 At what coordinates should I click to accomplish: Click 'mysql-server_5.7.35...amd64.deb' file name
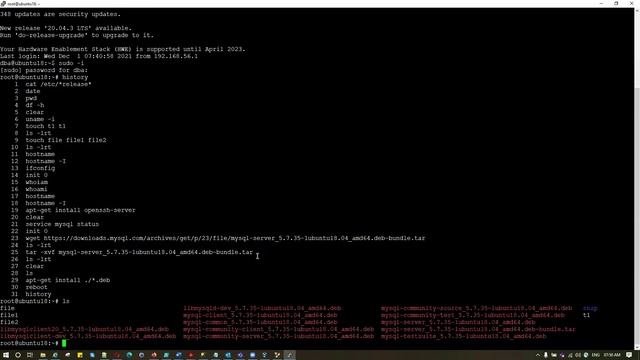pyautogui.click(x=458, y=322)
